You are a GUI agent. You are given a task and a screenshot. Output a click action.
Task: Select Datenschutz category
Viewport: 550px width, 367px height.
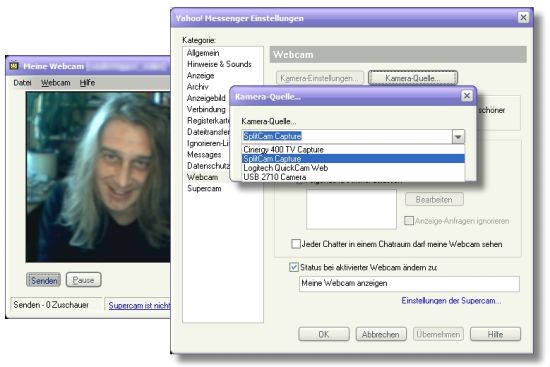tap(208, 166)
